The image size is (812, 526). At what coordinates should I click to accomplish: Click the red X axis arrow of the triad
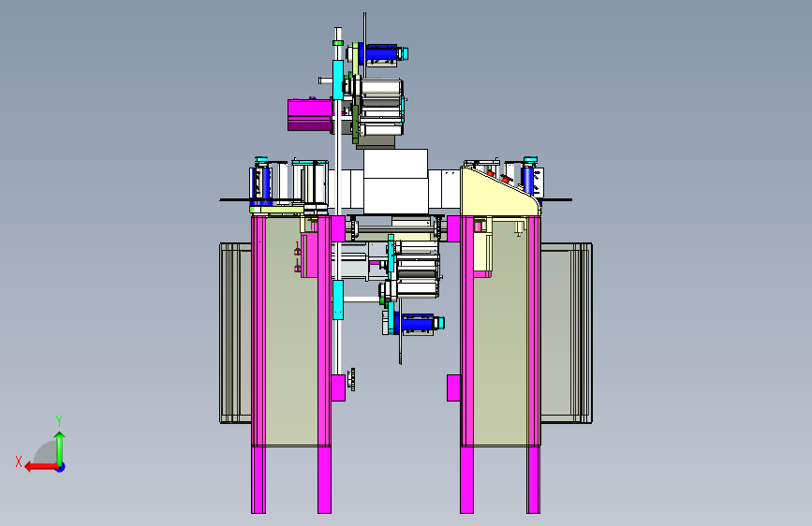[x=40, y=467]
